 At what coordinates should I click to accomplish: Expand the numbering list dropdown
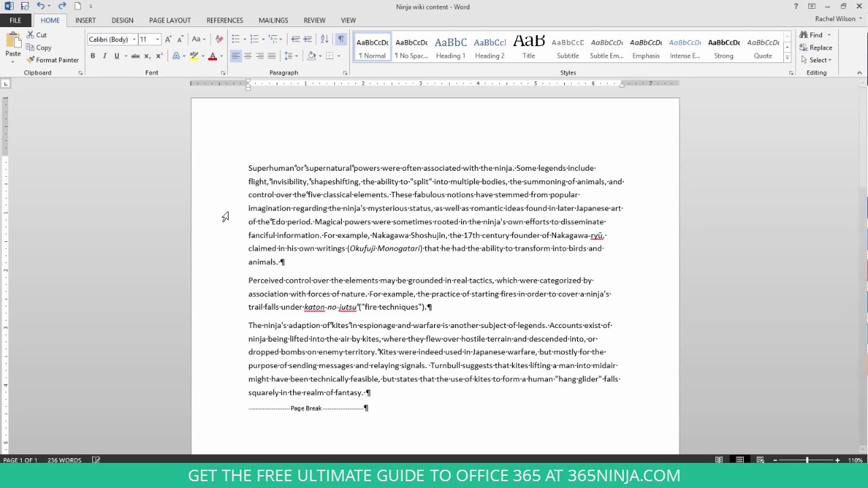(263, 39)
